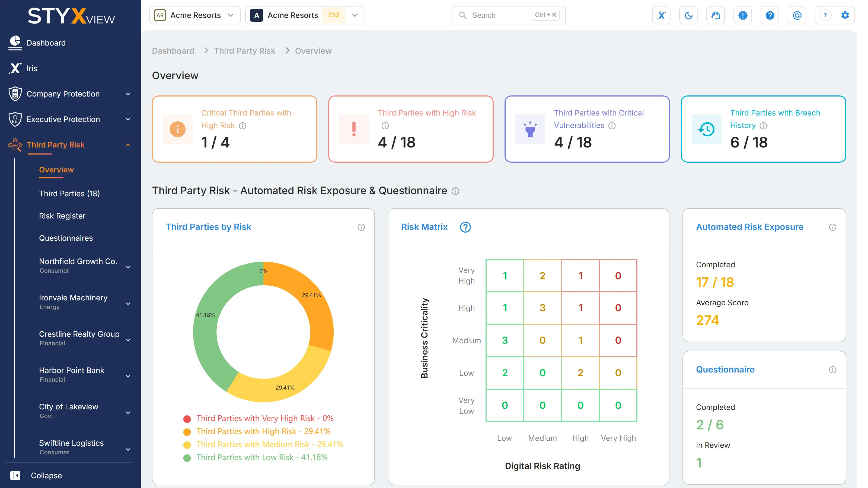Click the Search input field
The width and height of the screenshot is (868, 488).
click(x=509, y=15)
